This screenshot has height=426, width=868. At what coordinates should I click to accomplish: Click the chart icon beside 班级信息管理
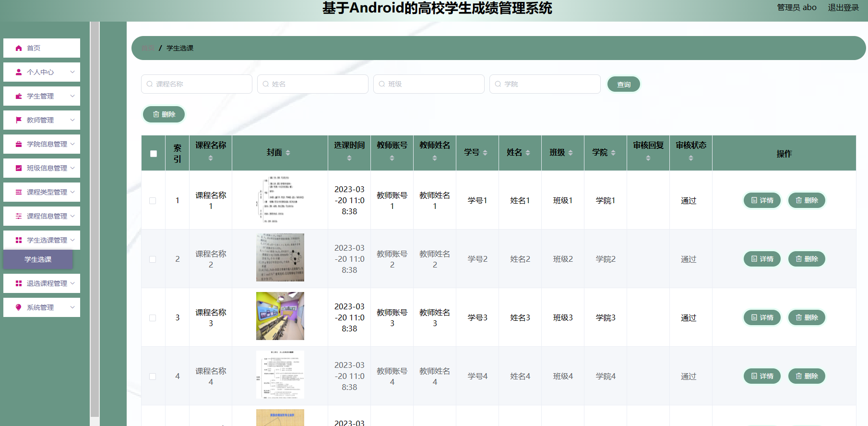click(x=19, y=168)
